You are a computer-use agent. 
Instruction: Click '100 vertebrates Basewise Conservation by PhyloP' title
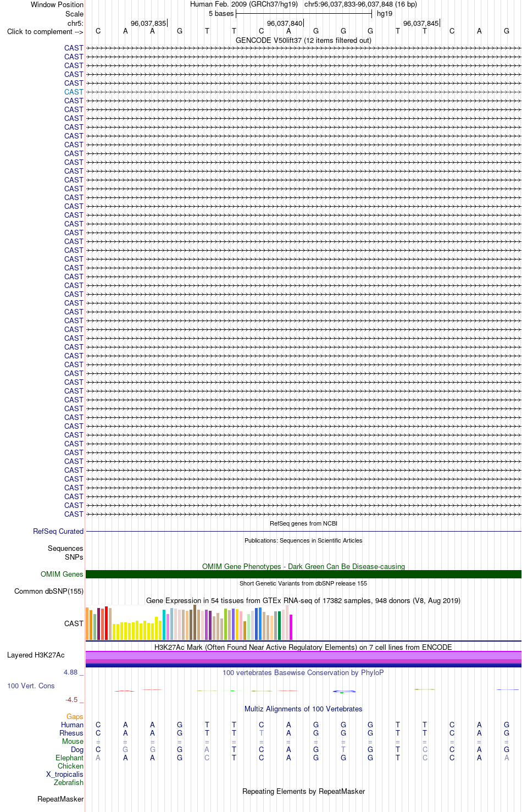tap(303, 672)
